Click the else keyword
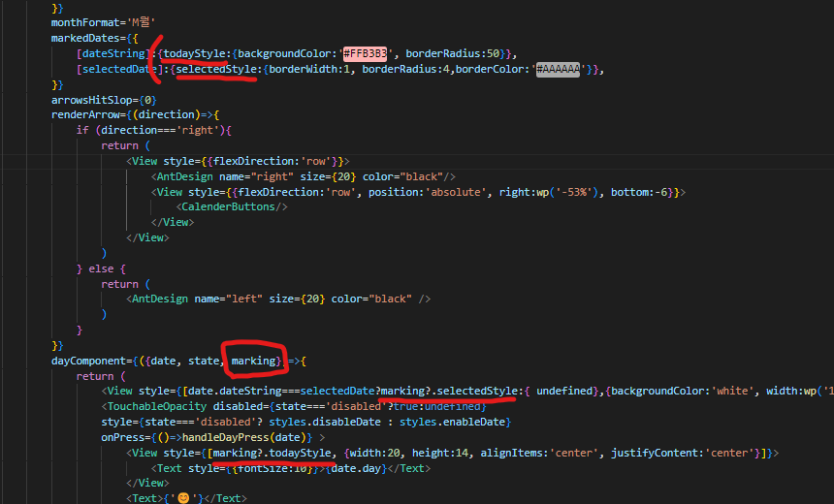Image resolution: width=834 pixels, height=504 pixels. tap(101, 269)
